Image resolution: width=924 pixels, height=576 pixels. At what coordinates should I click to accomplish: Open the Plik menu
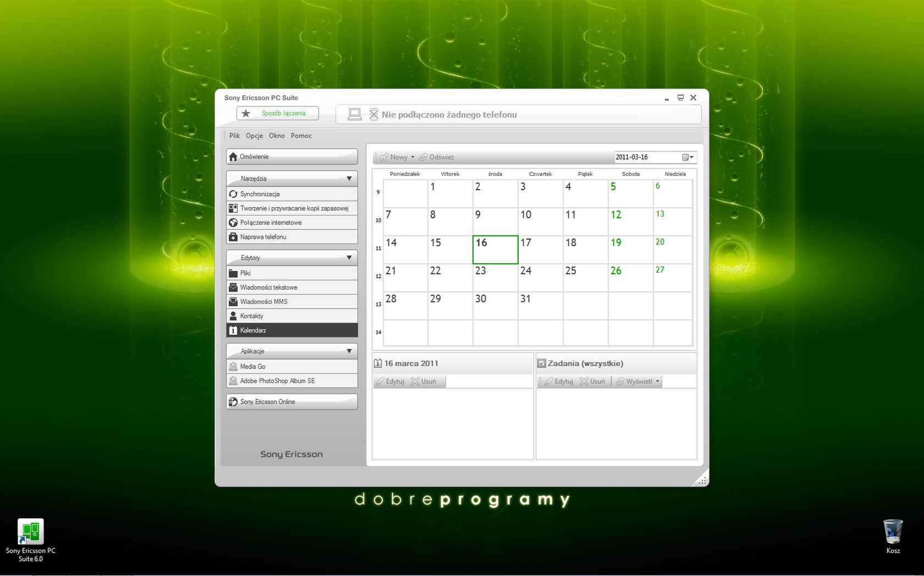[x=235, y=136]
